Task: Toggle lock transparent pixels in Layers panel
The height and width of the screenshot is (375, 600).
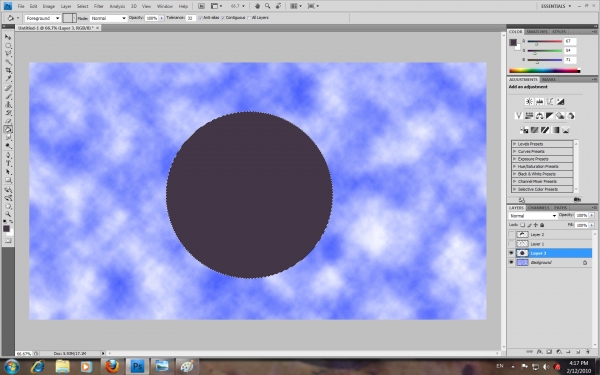Action: coord(523,225)
